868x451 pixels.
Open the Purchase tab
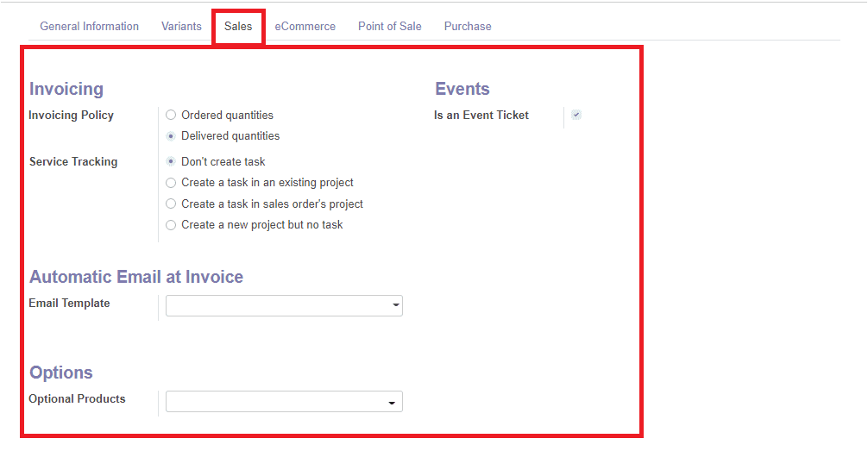point(468,26)
